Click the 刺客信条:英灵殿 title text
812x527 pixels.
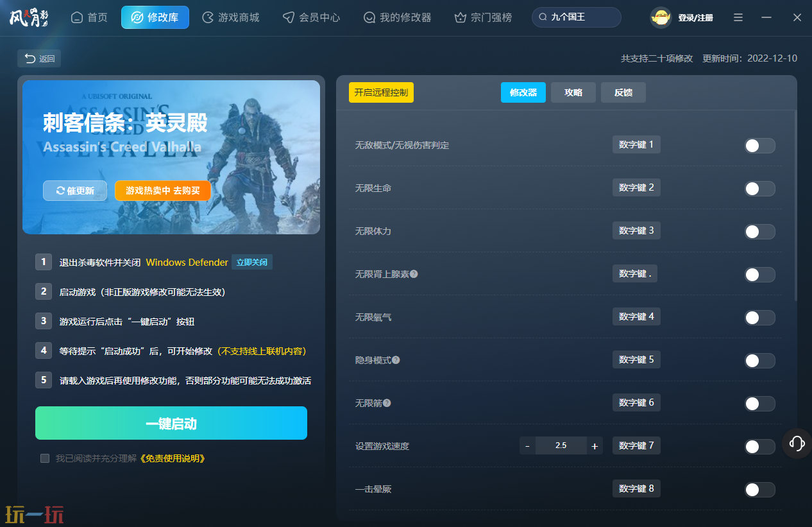pyautogui.click(x=125, y=123)
